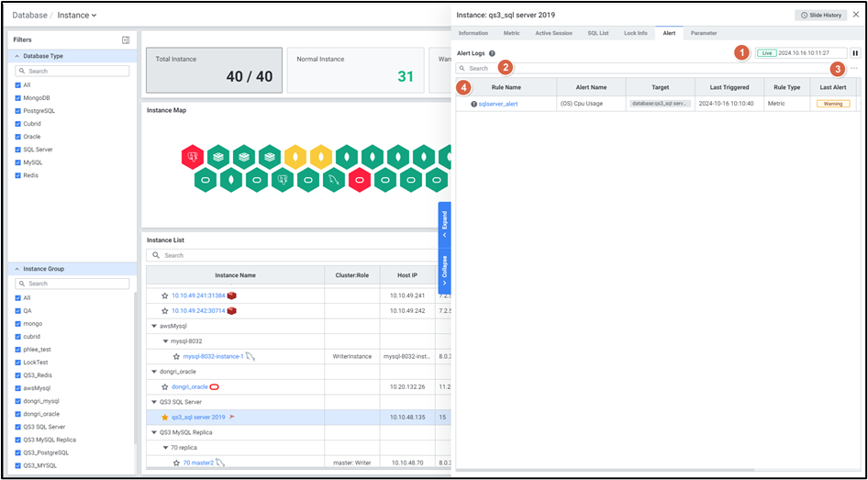The width and height of the screenshot is (868, 480).
Task: Switch to the Active Session tab
Action: tap(553, 33)
